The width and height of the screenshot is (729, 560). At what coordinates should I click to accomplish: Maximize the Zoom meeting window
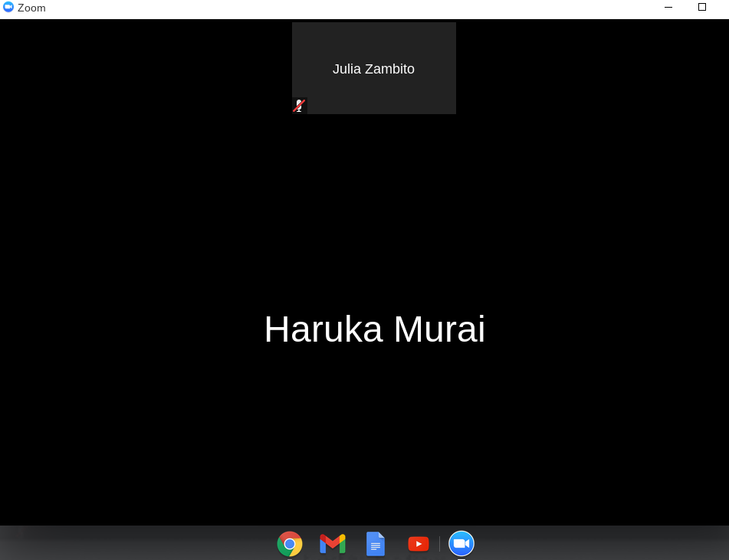tap(702, 8)
